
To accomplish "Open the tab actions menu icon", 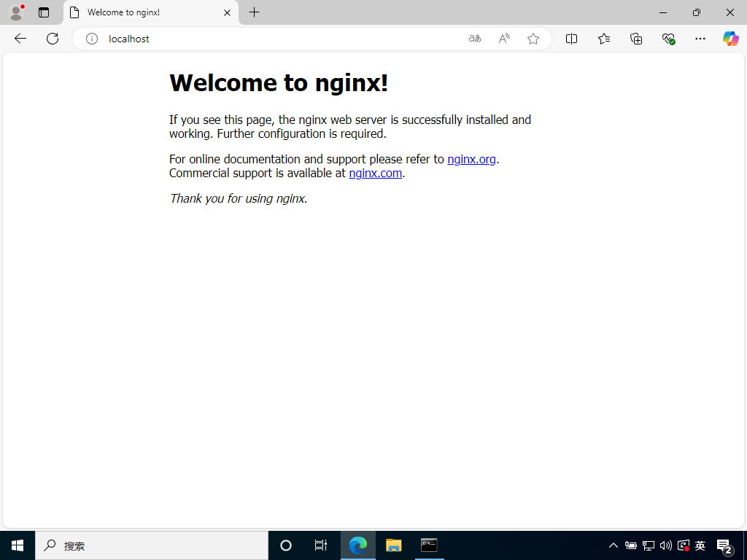I will click(44, 12).
